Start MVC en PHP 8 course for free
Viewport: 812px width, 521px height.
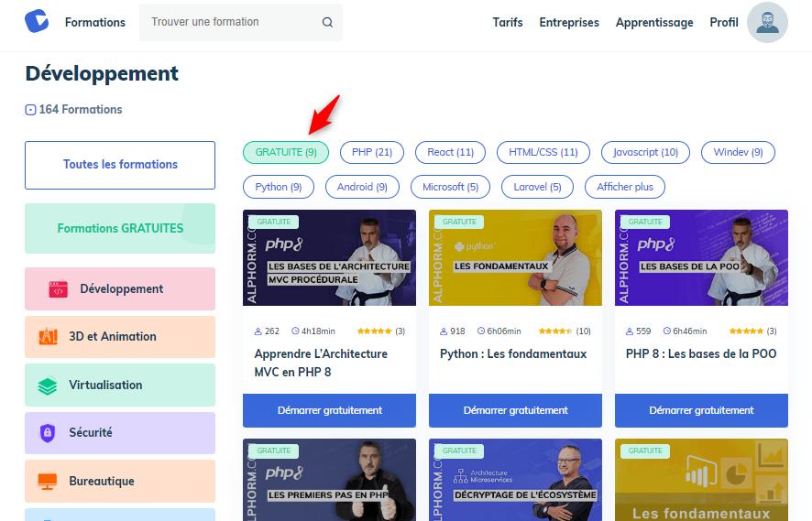pos(329,410)
